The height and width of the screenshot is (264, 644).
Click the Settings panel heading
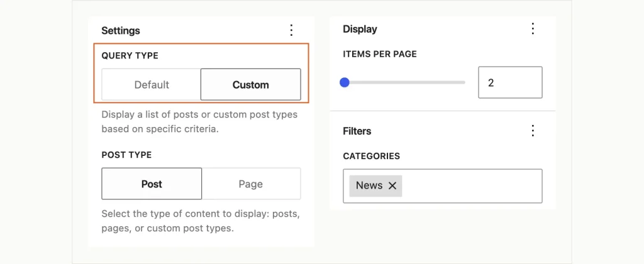coord(120,30)
